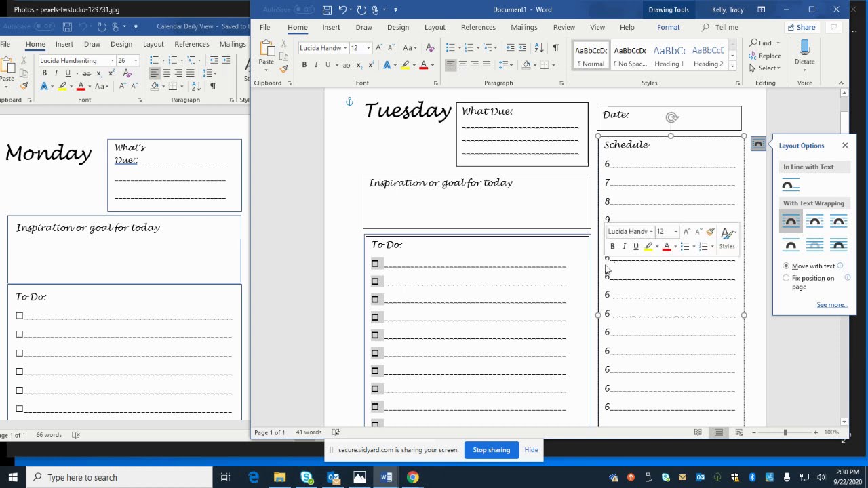Click Format Painter in the floating mini toolbar

[710, 232]
